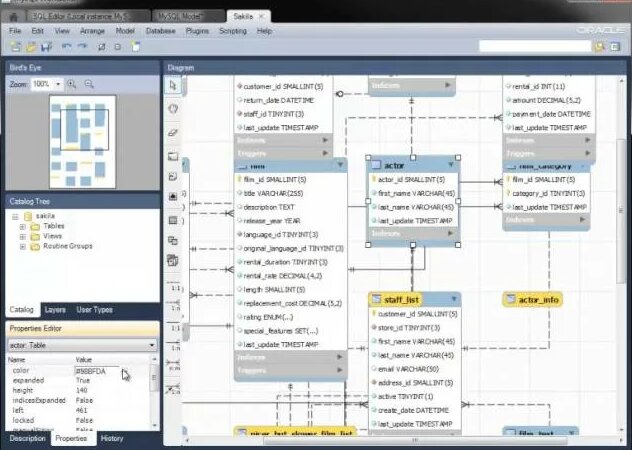Viewport: 632px width, 450px height.
Task: Expand the Indexes section of actor table
Action: [x=450, y=233]
